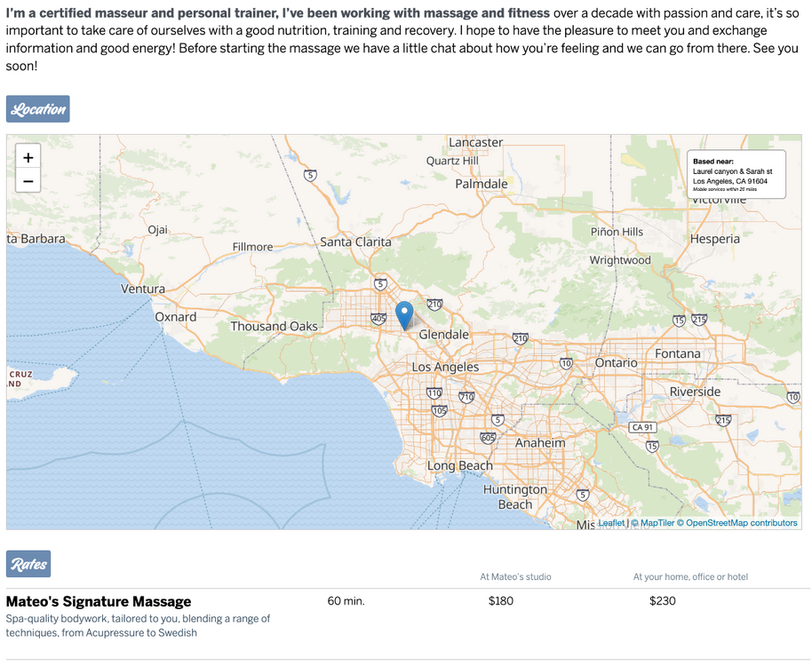
Task: Select Mateo's Signature Massage title
Action: pos(99,602)
